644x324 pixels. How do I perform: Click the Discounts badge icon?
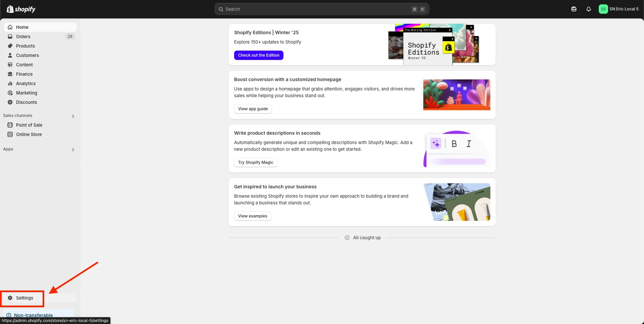(x=10, y=102)
